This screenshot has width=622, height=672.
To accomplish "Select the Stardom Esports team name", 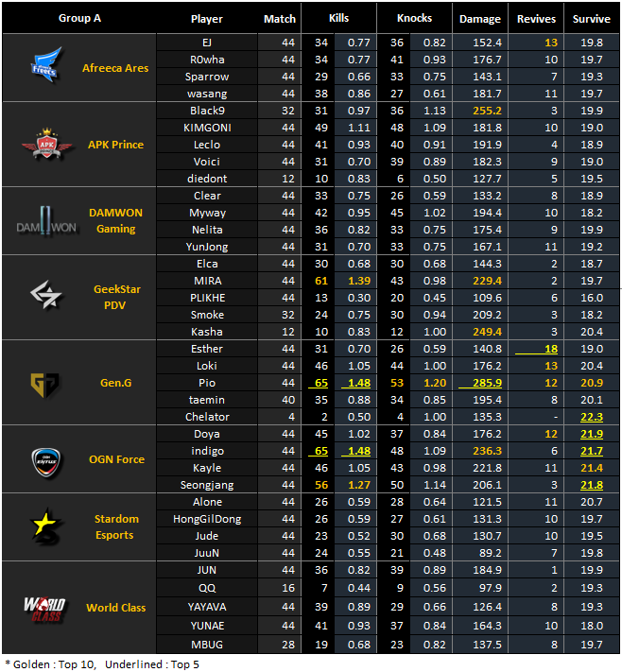I will click(x=115, y=526).
